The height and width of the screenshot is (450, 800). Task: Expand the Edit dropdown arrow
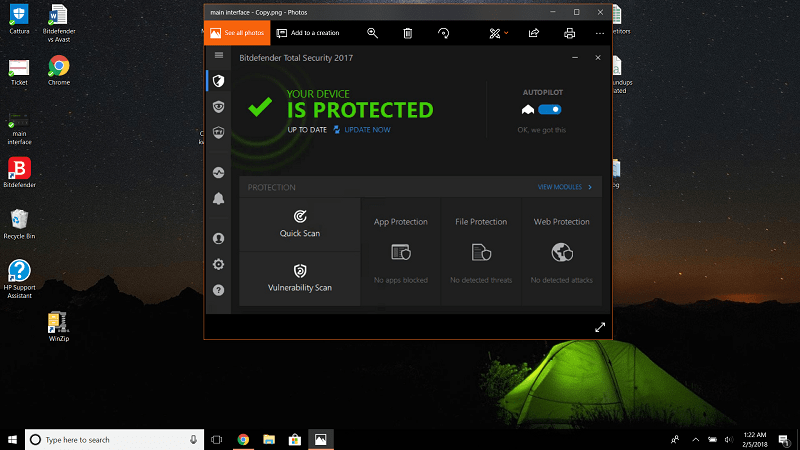pyautogui.click(x=506, y=33)
